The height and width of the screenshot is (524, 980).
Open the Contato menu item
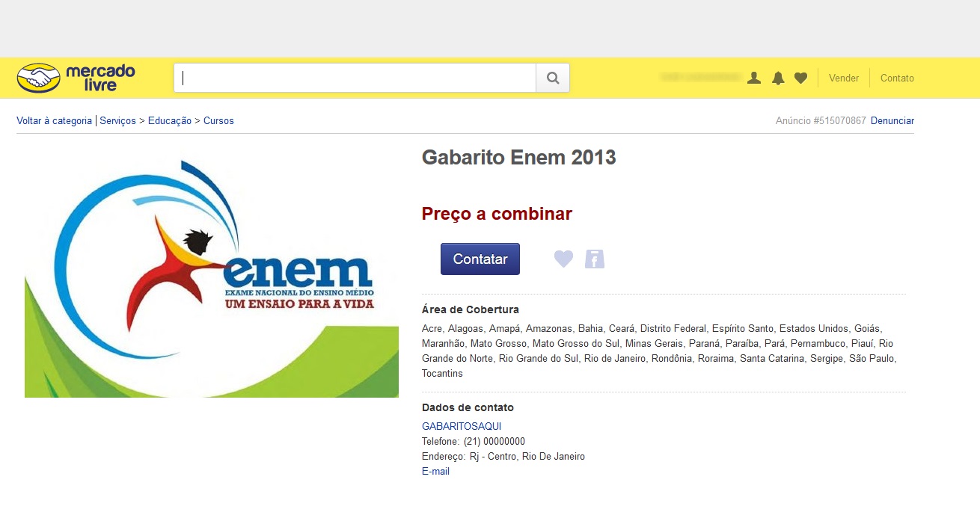click(897, 78)
